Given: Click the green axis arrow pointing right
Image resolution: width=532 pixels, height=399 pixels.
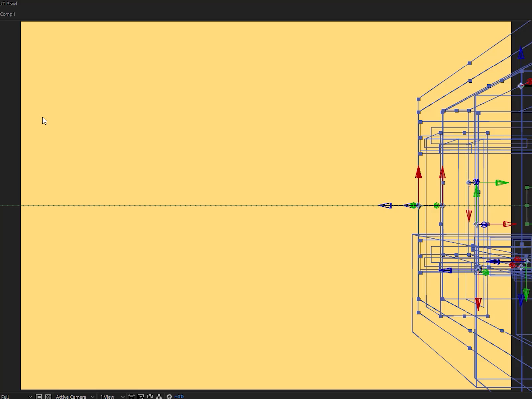Looking at the screenshot, I should [502, 183].
